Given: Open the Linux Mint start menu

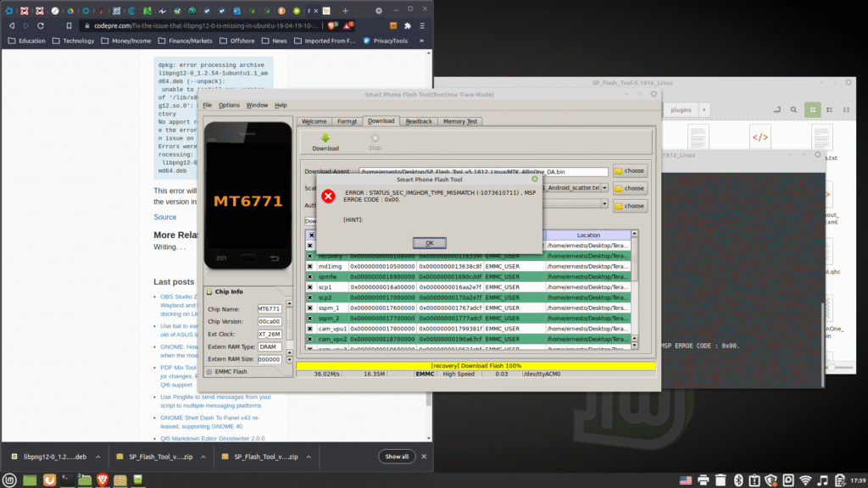Looking at the screenshot, I should [x=10, y=480].
